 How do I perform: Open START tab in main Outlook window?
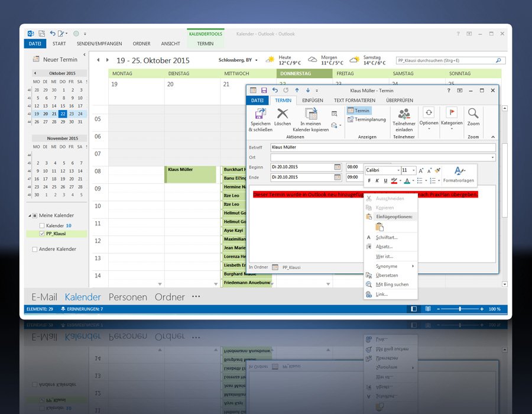[x=59, y=44]
